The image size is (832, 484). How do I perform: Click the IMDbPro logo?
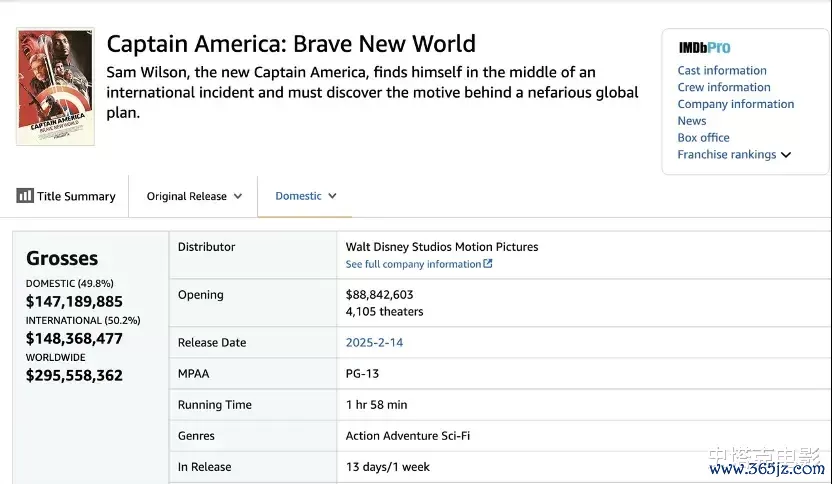click(704, 48)
